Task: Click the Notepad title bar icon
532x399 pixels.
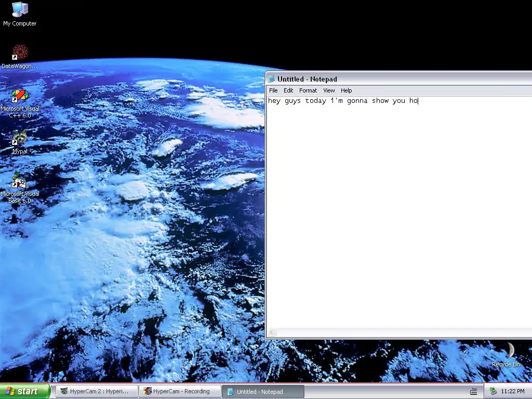Action: tap(271, 79)
